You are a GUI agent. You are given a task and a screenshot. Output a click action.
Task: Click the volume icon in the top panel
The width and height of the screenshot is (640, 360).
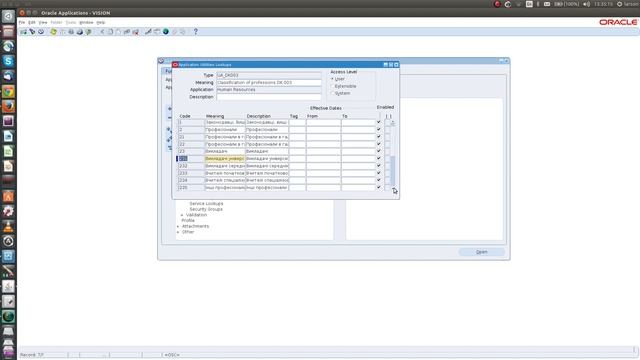[587, 4]
